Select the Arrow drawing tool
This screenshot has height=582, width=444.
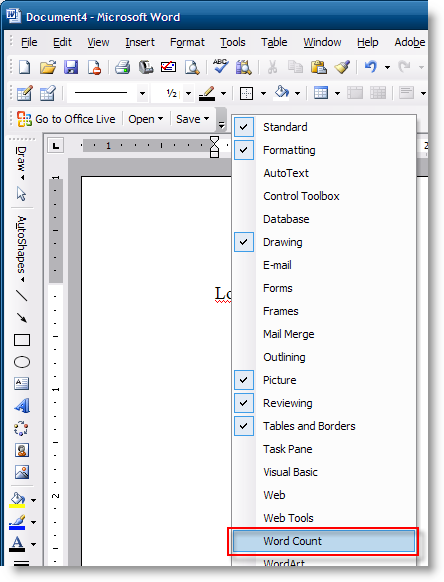(22, 318)
